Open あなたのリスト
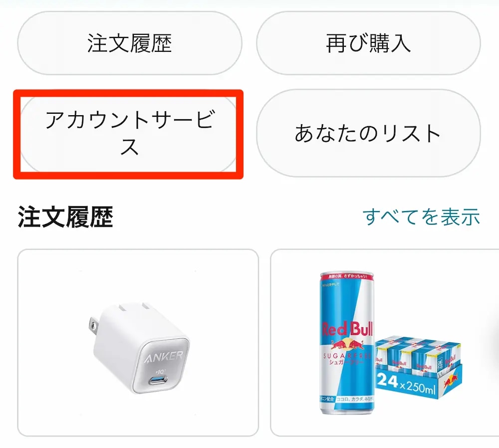Image resolution: width=499 pixels, height=448 pixels. [369, 133]
